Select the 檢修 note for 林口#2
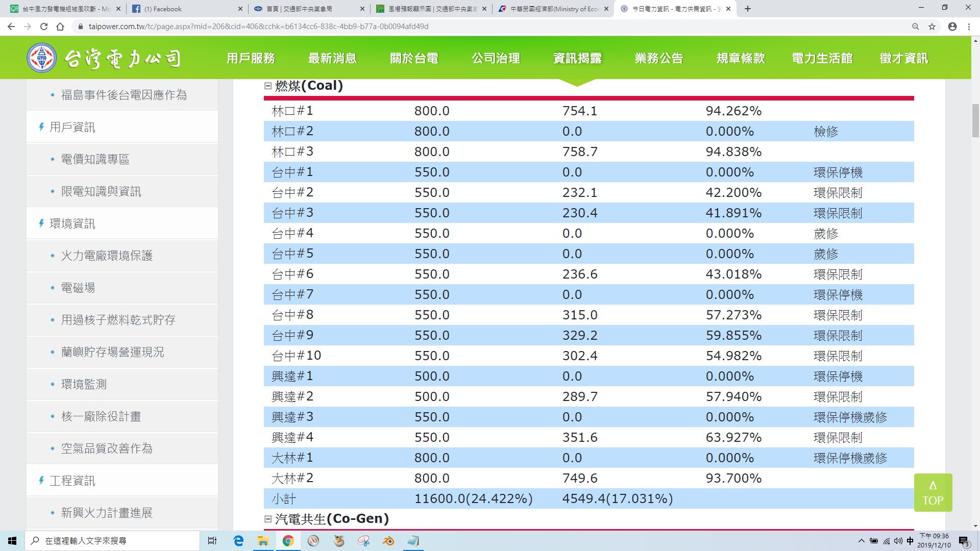This screenshot has width=980, height=551. (x=826, y=132)
